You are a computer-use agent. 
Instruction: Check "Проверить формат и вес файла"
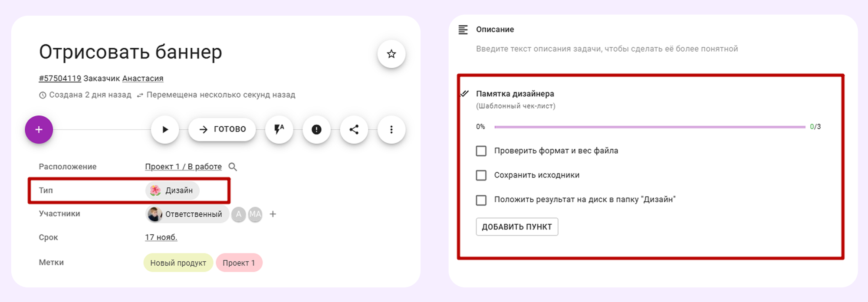pyautogui.click(x=481, y=151)
